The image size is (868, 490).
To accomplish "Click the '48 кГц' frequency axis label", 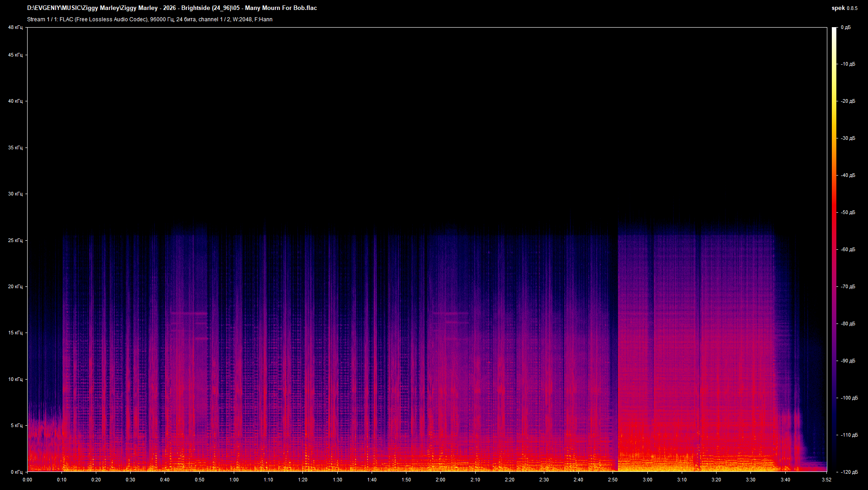I will 15,28.
